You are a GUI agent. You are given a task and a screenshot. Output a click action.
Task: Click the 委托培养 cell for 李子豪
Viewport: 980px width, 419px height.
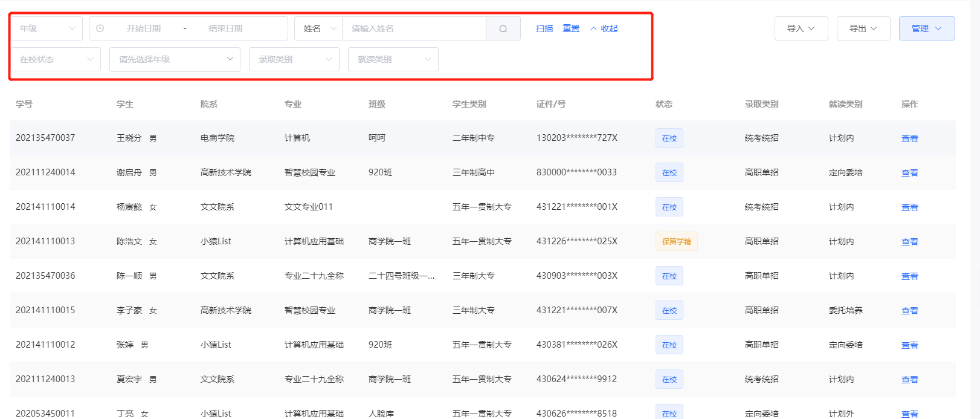846,310
